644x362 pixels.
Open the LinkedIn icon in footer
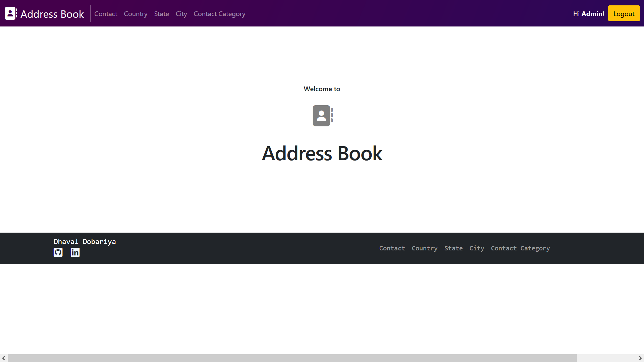(x=75, y=252)
